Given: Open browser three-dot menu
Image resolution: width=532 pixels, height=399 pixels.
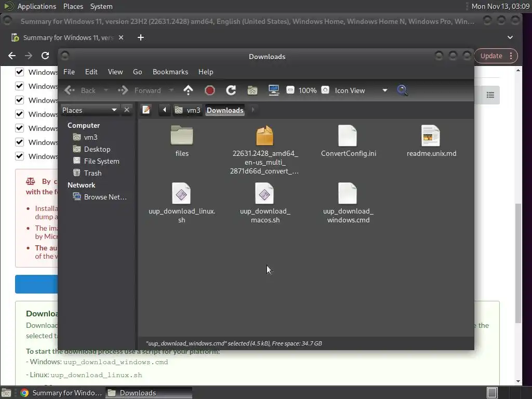Looking at the screenshot, I should (511, 56).
